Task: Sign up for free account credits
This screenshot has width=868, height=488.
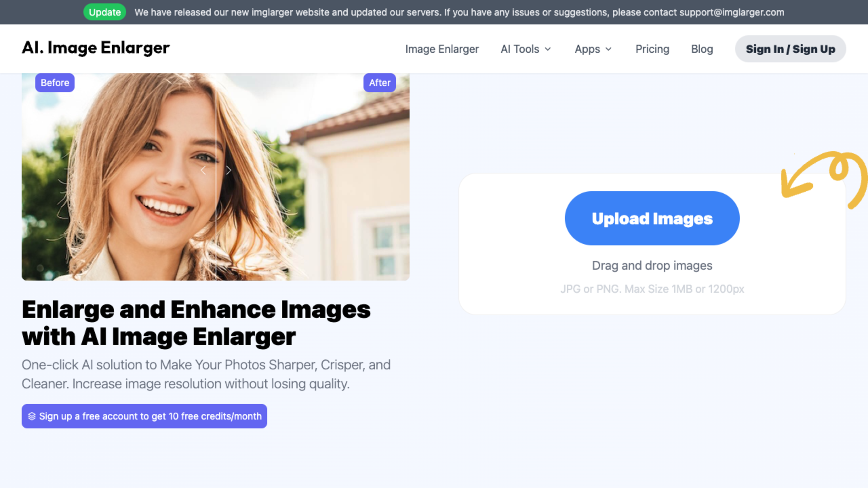Action: 144,416
